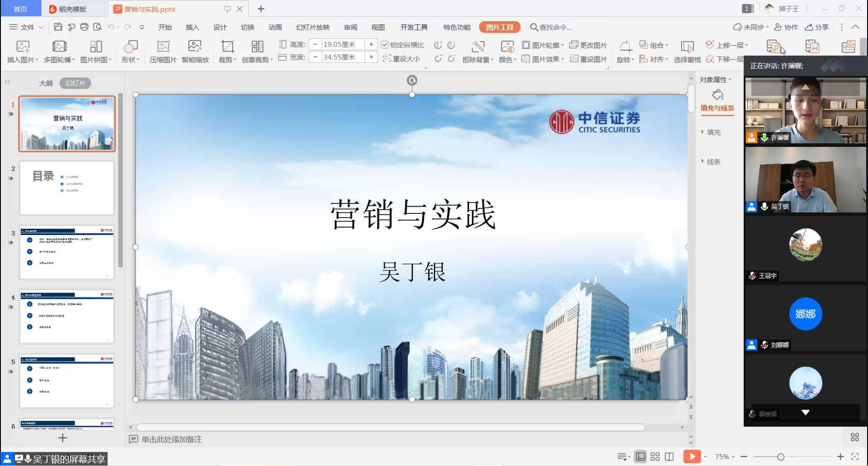This screenshot has height=466, width=868.
Task: Start slideshow with the orange play button
Action: point(692,457)
